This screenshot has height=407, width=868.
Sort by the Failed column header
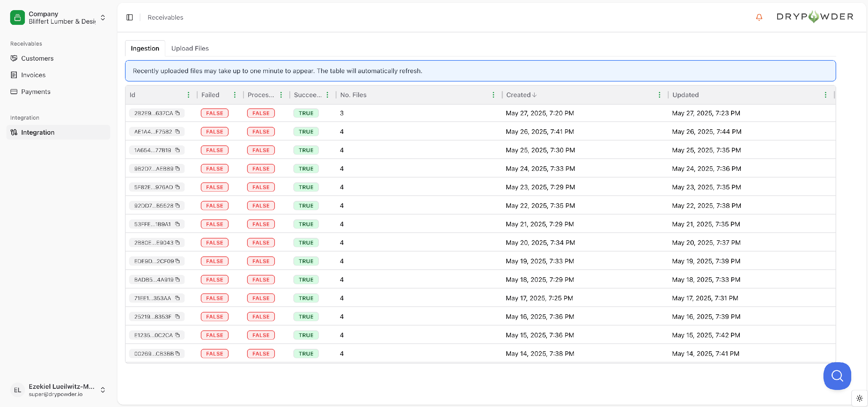[210, 95]
